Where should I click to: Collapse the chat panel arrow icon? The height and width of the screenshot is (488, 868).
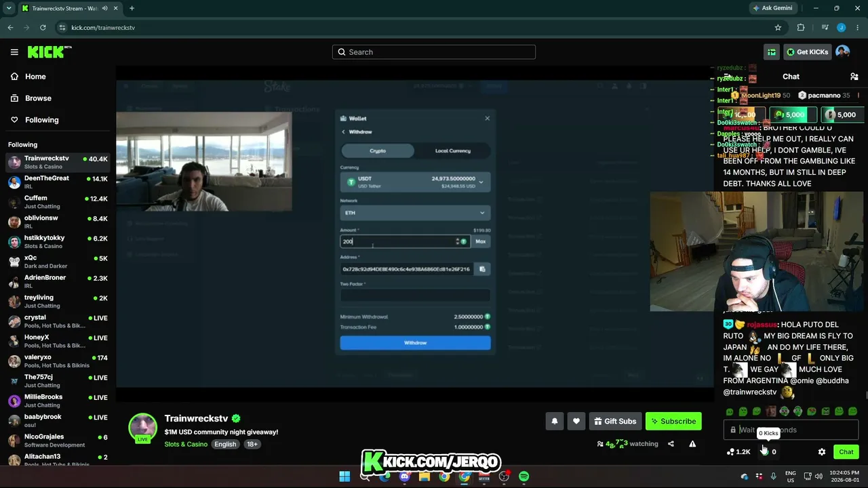point(728,77)
